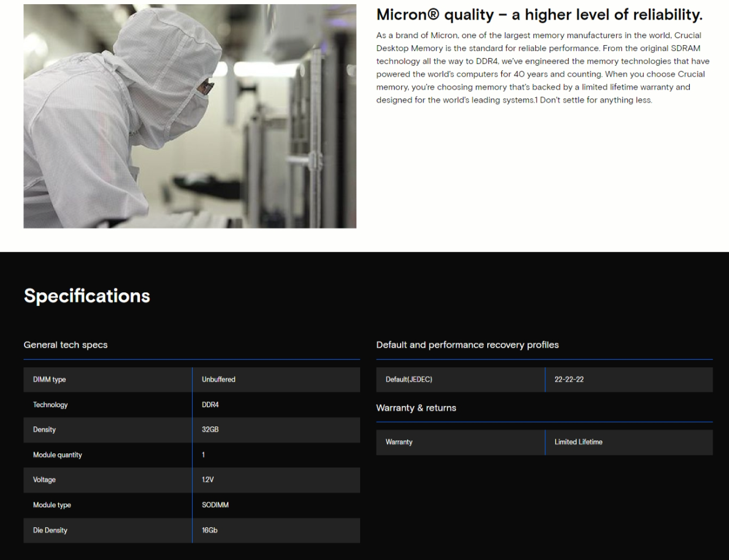Click the Warranty row label
729x560 pixels.
[399, 442]
